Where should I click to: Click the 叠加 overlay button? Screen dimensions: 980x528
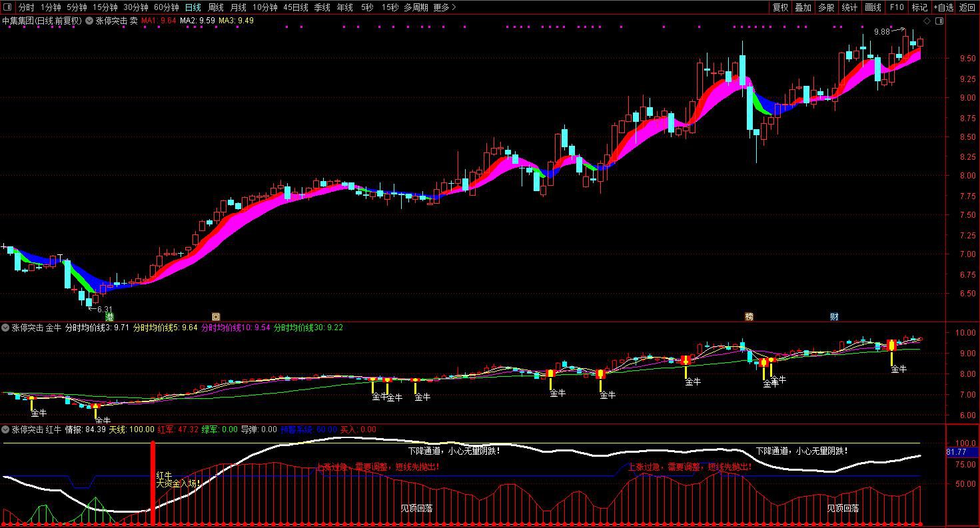(x=803, y=7)
